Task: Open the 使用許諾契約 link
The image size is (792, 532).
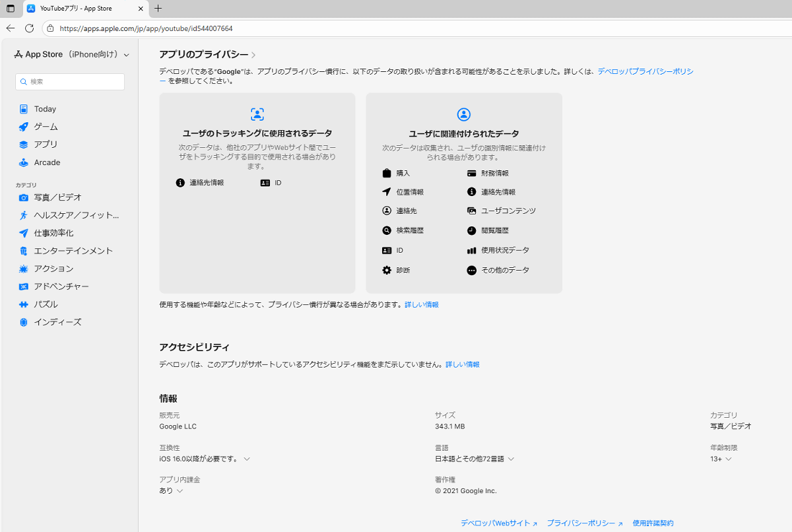Action: click(653, 523)
